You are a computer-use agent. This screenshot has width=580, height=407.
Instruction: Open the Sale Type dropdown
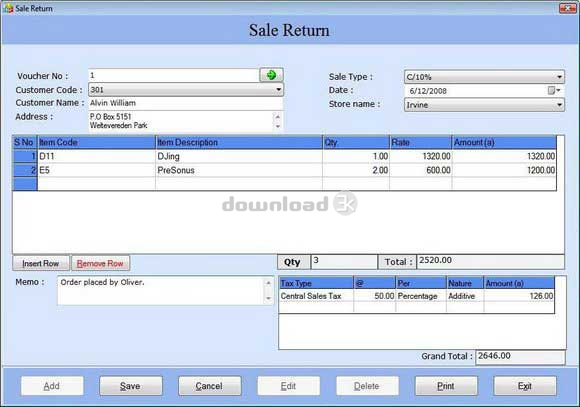coord(559,77)
